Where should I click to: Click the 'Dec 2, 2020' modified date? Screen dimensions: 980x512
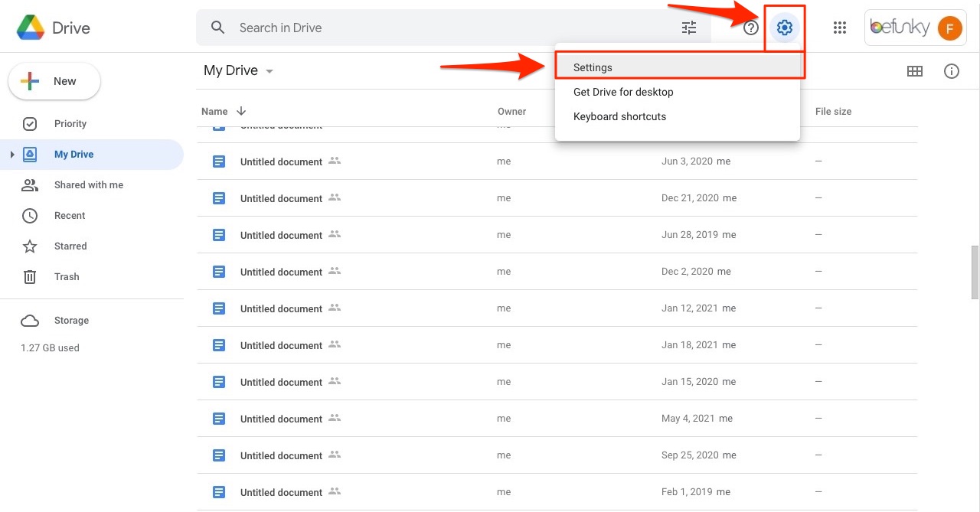pos(688,272)
